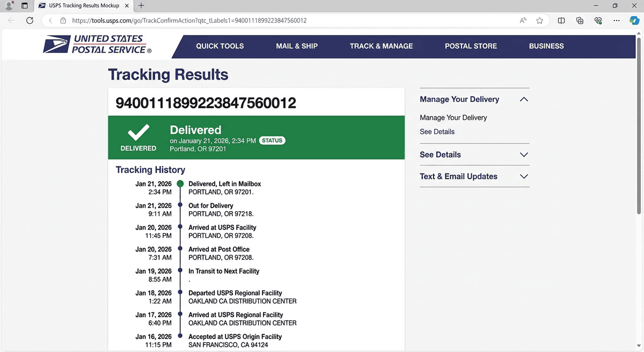The width and height of the screenshot is (644, 352).
Task: Click the Manage Your Delivery link
Action: pos(453,117)
